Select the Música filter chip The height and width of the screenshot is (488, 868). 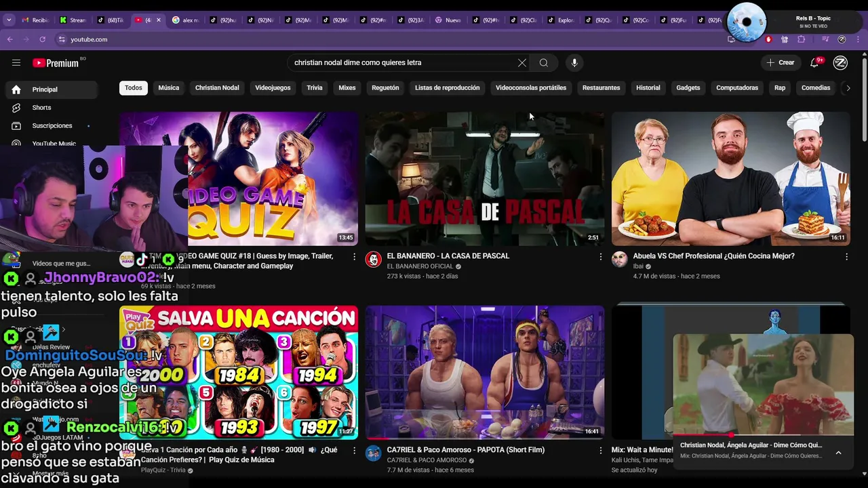[x=169, y=87]
